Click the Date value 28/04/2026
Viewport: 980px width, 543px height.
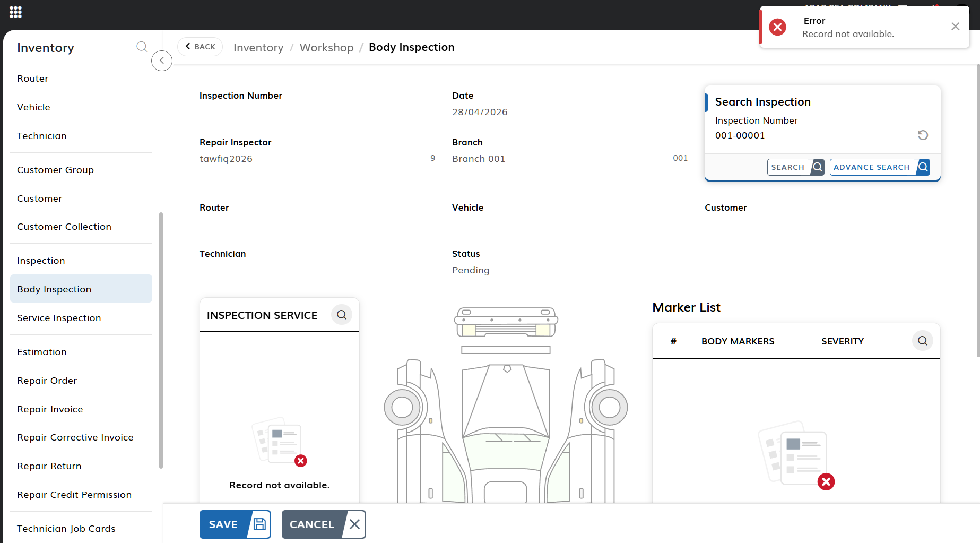tap(480, 112)
